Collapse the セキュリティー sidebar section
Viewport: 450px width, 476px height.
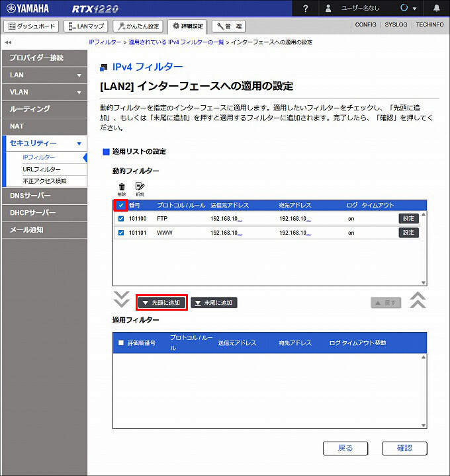tap(44, 143)
